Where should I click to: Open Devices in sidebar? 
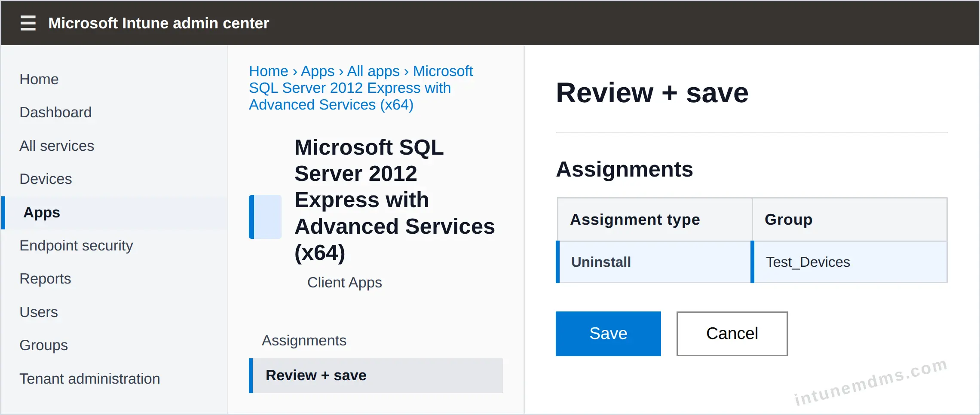click(x=46, y=179)
